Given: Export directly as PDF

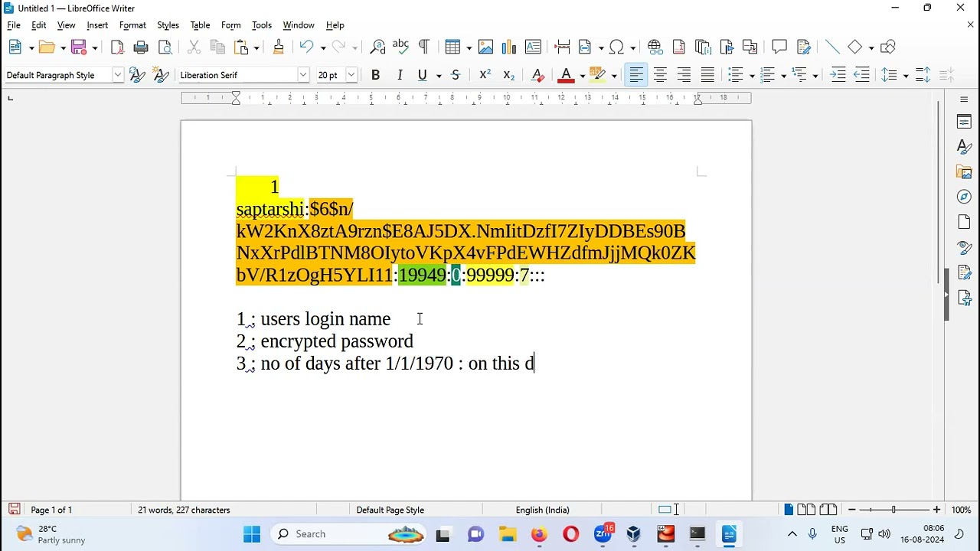Looking at the screenshot, I should pos(117,47).
